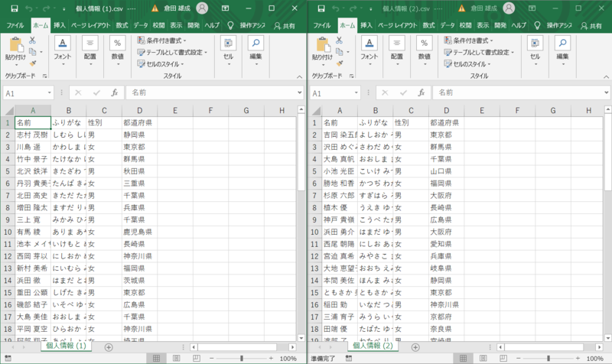Viewport: 612px width, 364px height.
Task: Open the 編集 editing group in the left window
Action: [x=256, y=50]
